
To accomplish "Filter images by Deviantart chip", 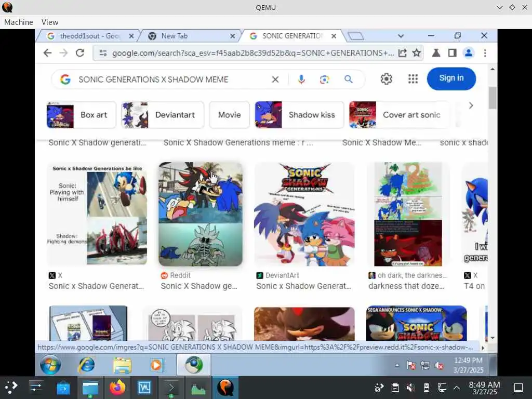I will click(x=163, y=115).
